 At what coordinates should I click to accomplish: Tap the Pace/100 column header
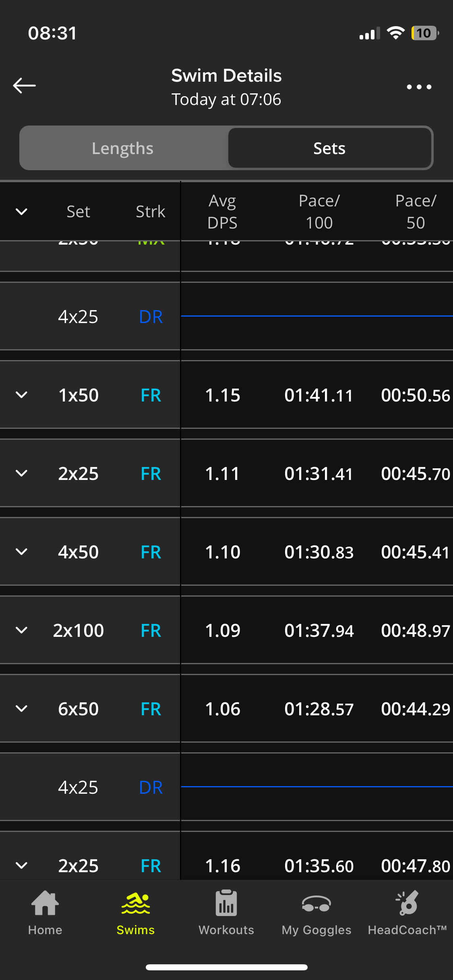tap(319, 212)
